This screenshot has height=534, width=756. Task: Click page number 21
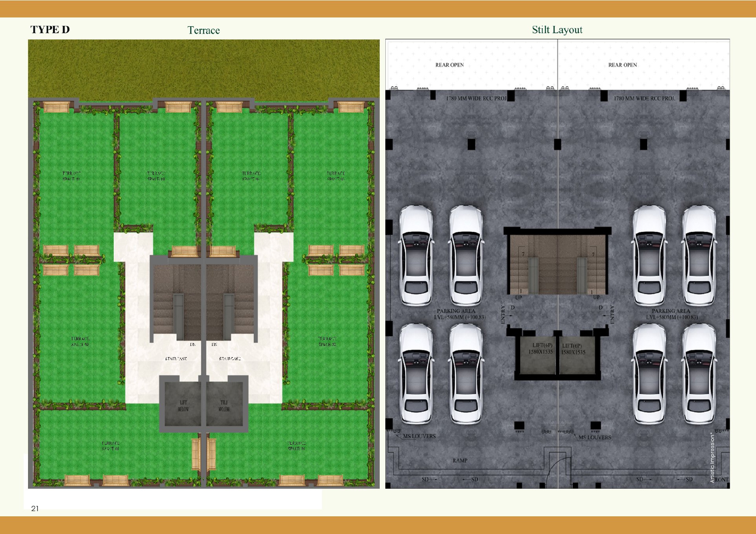point(35,509)
